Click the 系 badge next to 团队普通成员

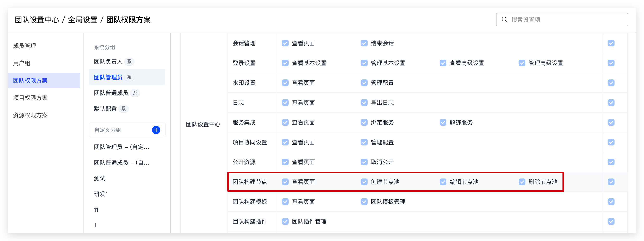click(135, 93)
